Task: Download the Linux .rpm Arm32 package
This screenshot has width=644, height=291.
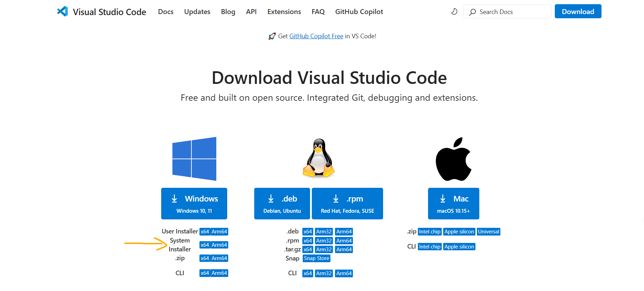Action: pyautogui.click(x=324, y=241)
